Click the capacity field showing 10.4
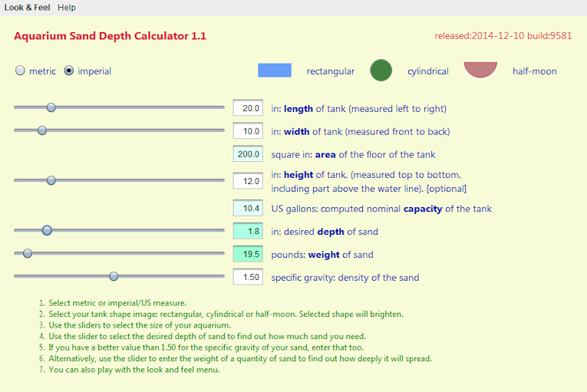This screenshot has height=392, width=587. 248,208
